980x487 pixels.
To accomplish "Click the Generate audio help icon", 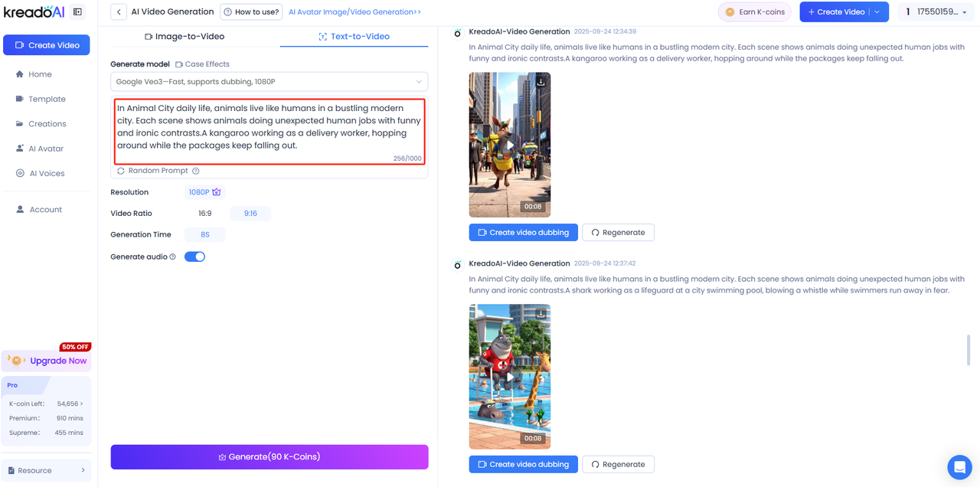I will (x=172, y=257).
